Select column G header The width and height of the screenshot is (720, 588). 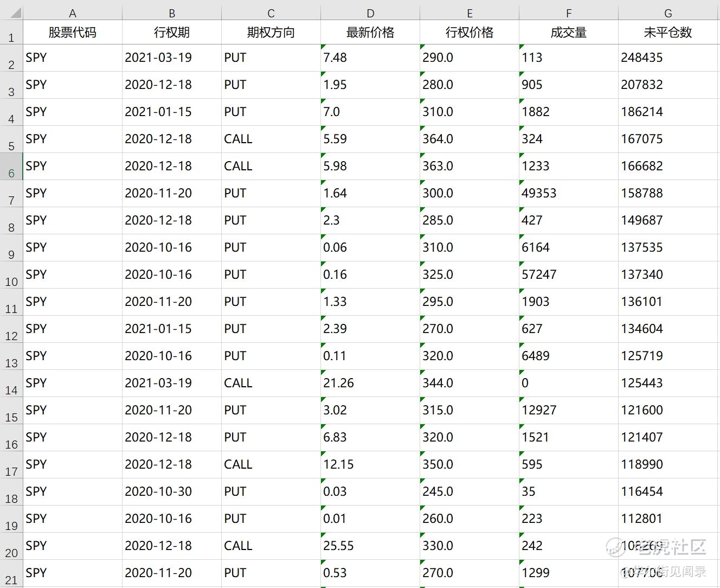click(x=668, y=13)
